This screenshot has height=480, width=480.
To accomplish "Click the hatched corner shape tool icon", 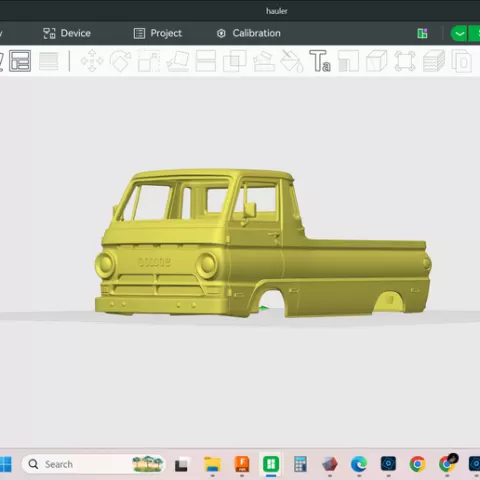I will [348, 61].
